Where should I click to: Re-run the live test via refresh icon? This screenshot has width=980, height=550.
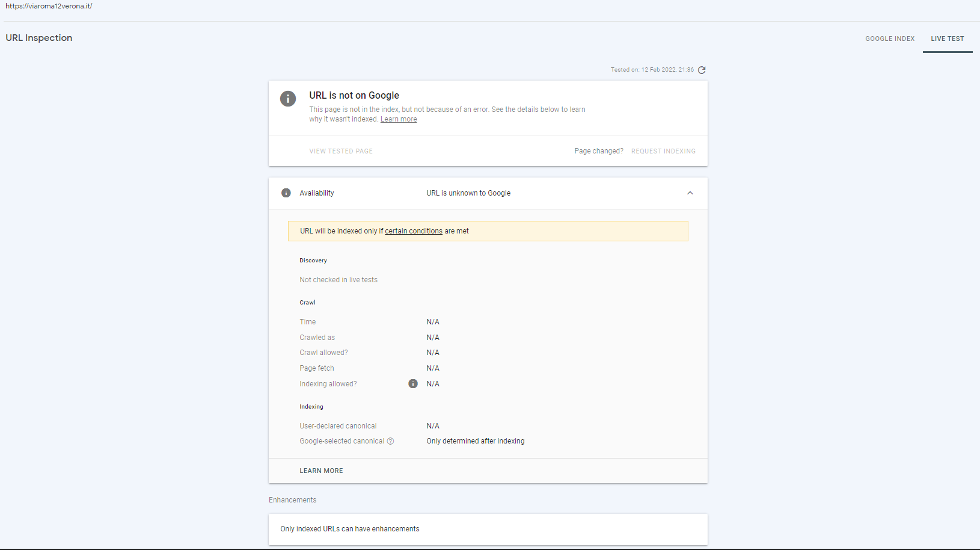click(702, 70)
